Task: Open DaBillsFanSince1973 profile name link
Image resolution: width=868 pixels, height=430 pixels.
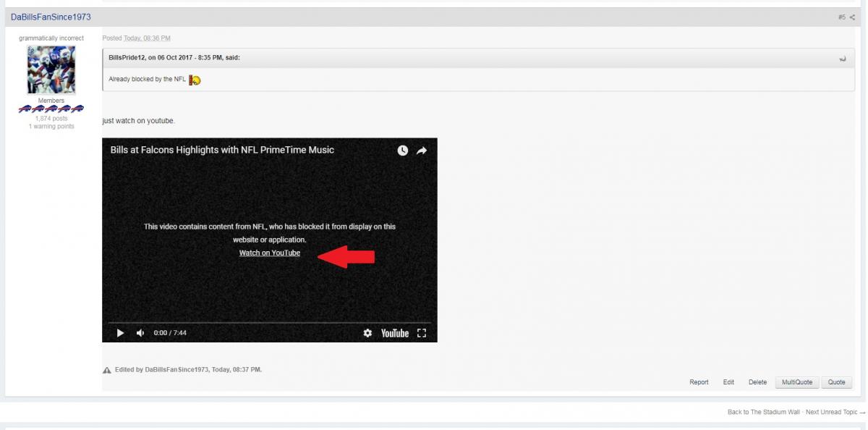Action: (x=51, y=17)
